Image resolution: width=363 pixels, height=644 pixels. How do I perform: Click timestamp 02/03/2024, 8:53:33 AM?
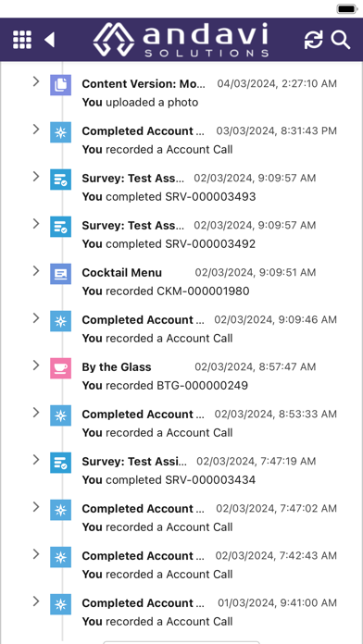[x=275, y=415]
